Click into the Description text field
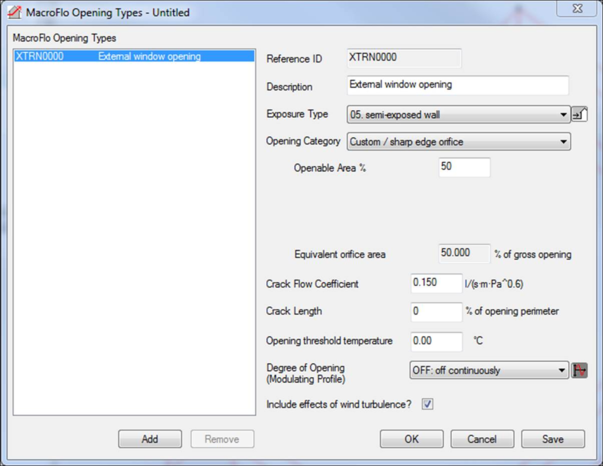The image size is (603, 466). 457,86
